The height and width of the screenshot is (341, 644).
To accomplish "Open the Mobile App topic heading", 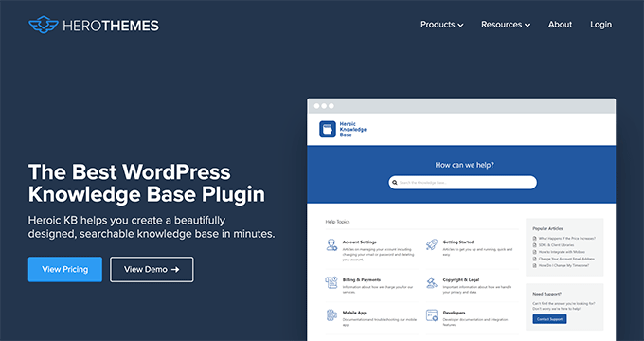I will click(354, 313).
